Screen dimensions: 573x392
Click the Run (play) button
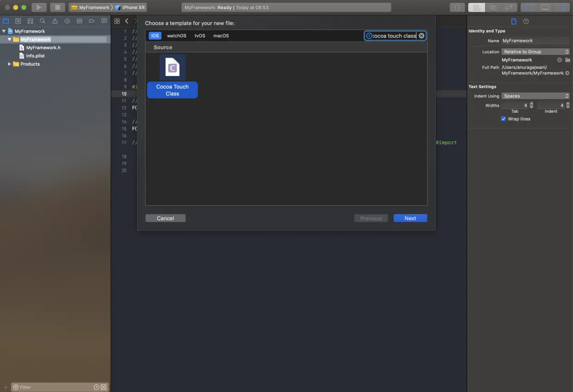[39, 7]
